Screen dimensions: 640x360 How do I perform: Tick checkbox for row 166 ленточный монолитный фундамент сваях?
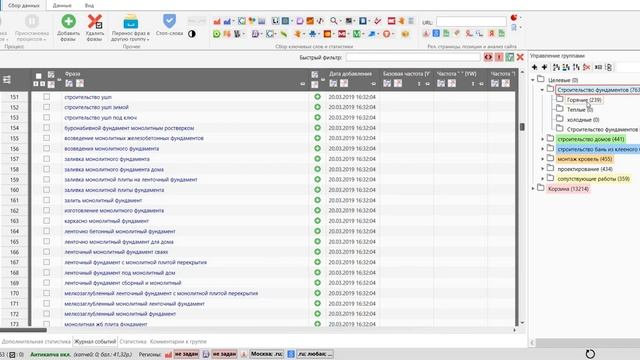[47, 252]
